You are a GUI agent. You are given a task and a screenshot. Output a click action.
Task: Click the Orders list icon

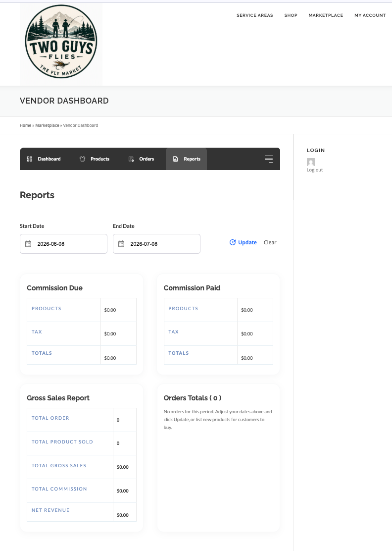[x=131, y=159]
